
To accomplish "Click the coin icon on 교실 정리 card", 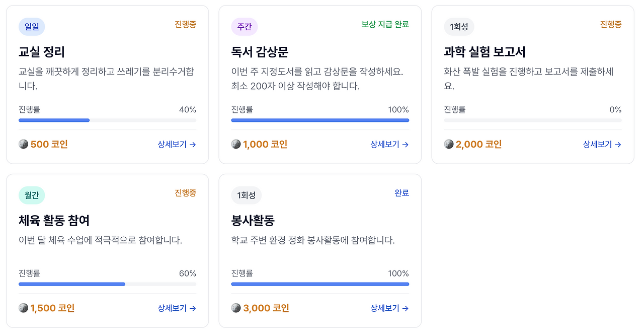I will click(x=23, y=145).
